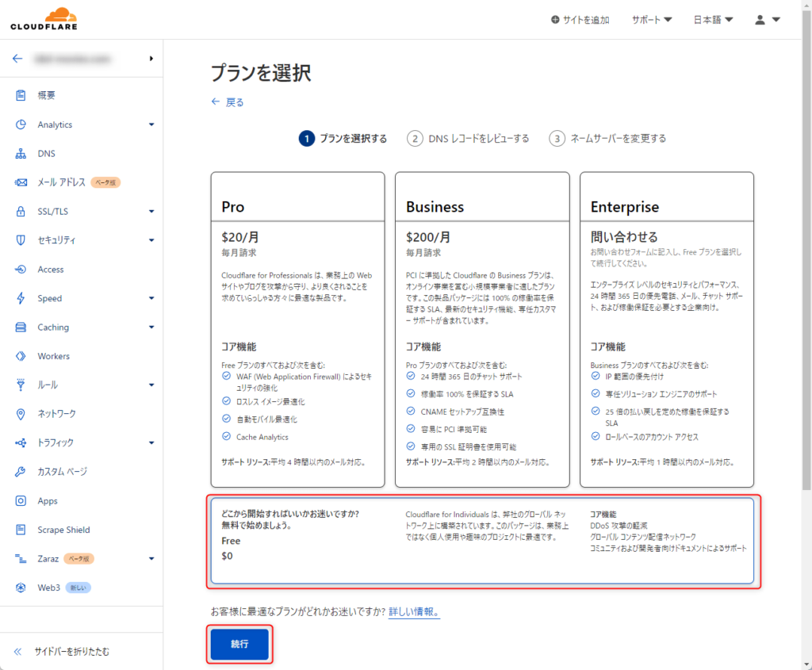The image size is (812, 670).
Task: Open the カスタム ページ wrench icon
Action: pyautogui.click(x=21, y=472)
